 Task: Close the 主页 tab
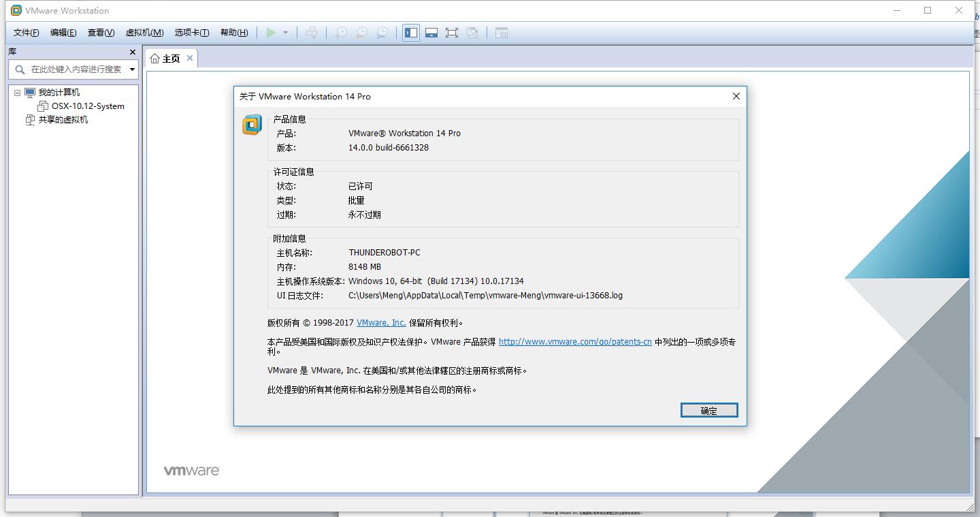(190, 59)
